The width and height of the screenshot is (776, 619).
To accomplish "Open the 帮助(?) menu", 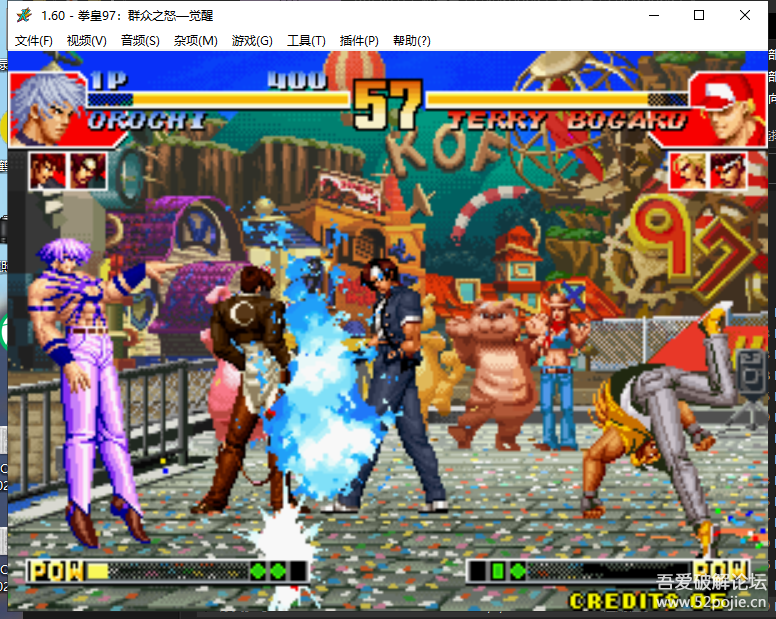I will pyautogui.click(x=412, y=41).
